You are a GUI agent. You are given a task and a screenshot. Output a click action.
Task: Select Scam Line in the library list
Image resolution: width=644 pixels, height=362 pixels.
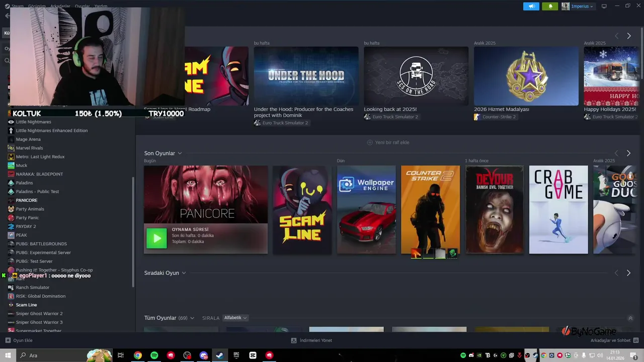[x=26, y=305]
